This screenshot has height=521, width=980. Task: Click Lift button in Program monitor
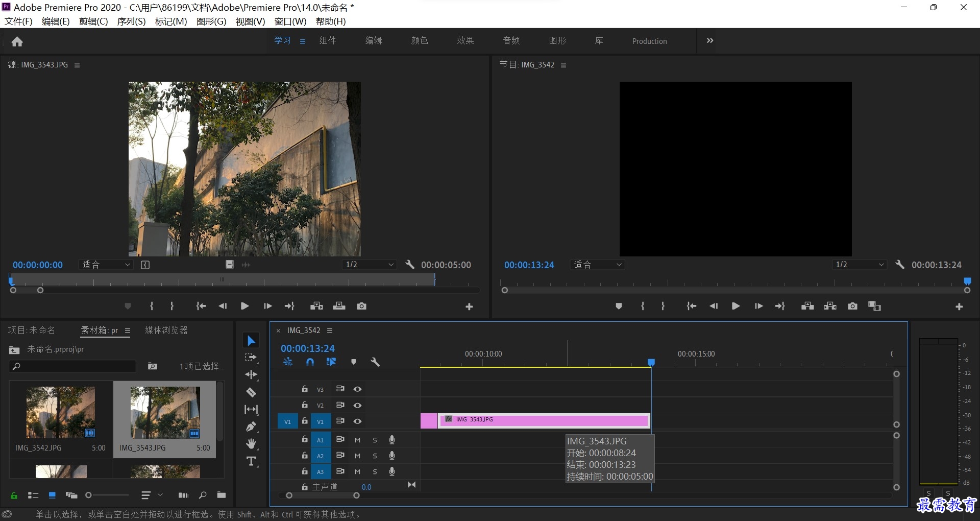tap(807, 306)
